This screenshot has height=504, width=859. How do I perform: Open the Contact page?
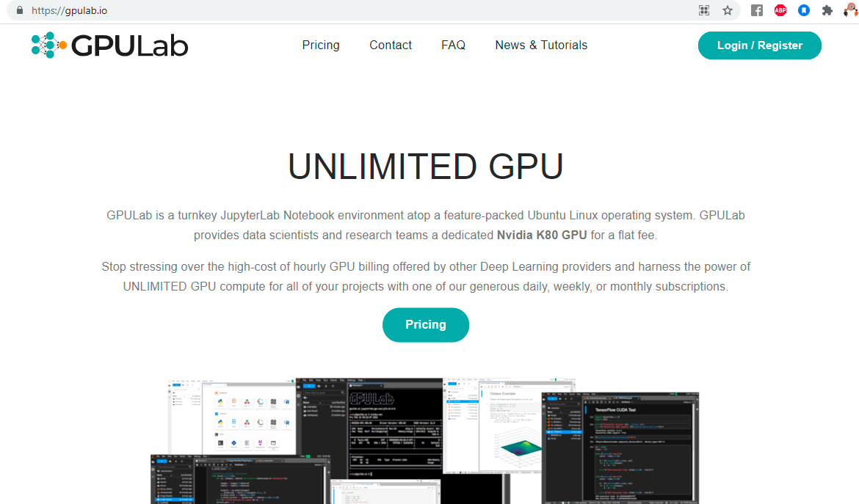[391, 45]
